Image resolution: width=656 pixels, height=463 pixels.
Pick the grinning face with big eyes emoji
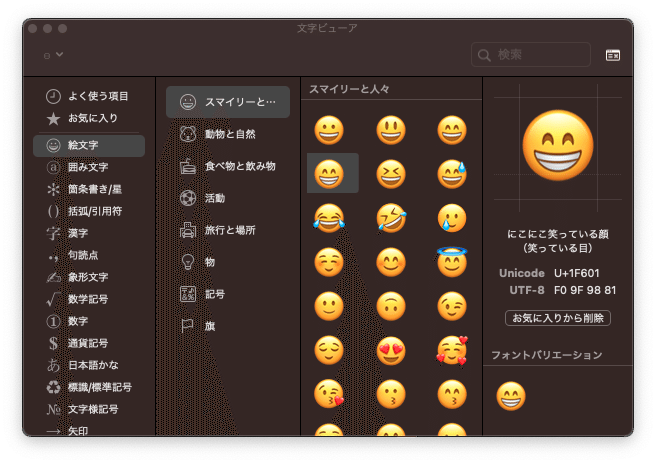point(391,130)
